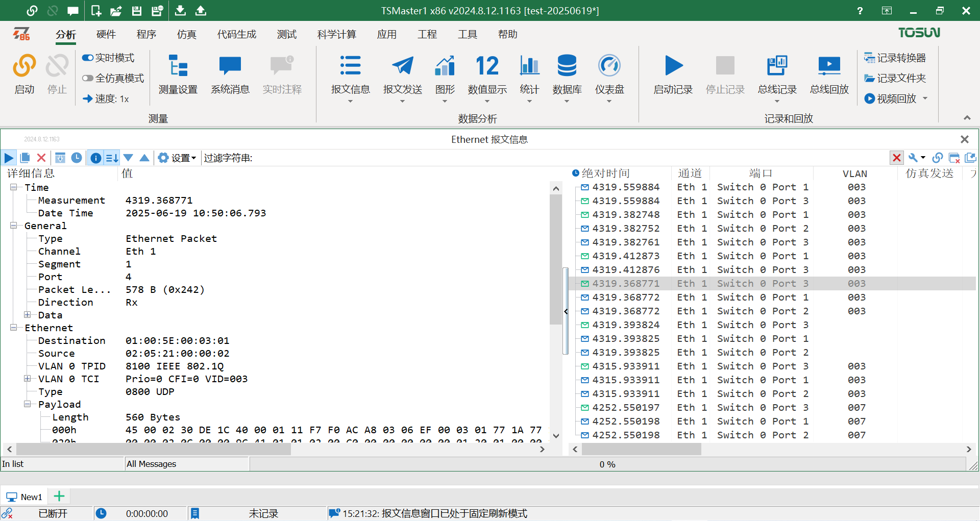Image resolution: width=980 pixels, height=521 pixels.
Task: Open 总线回放 bus replay
Action: [x=829, y=75]
